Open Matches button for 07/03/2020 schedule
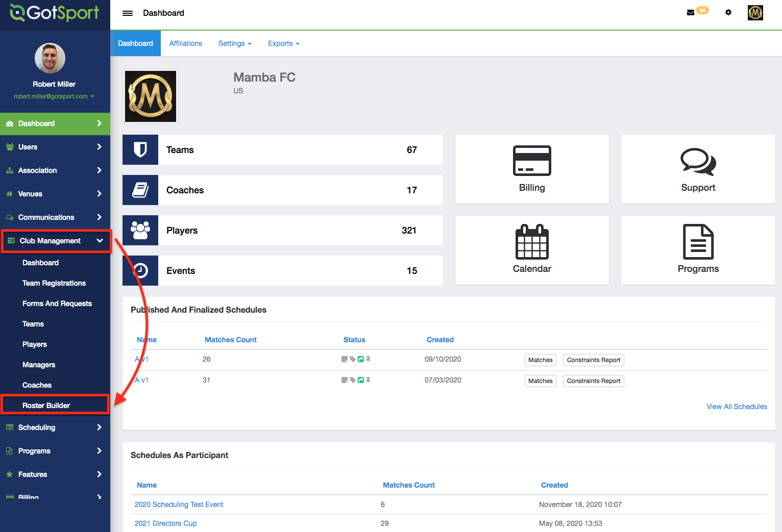Viewport: 782px width, 532px height. pyautogui.click(x=541, y=381)
